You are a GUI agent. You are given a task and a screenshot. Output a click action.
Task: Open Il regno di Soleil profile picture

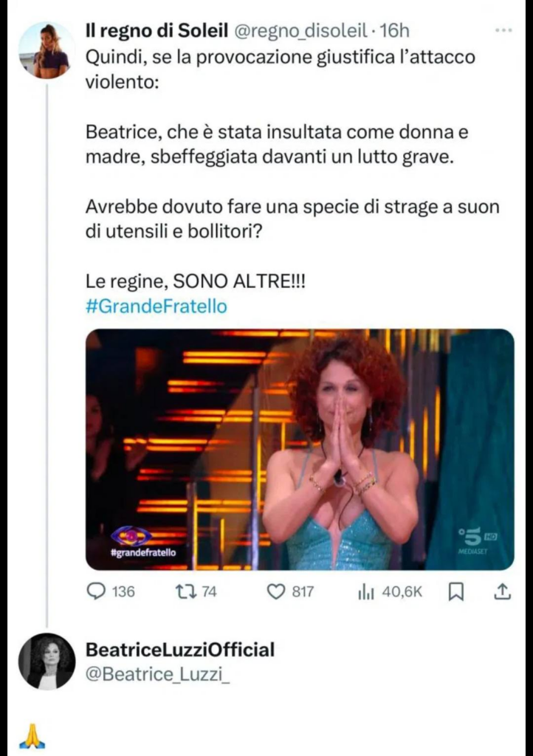tap(47, 50)
